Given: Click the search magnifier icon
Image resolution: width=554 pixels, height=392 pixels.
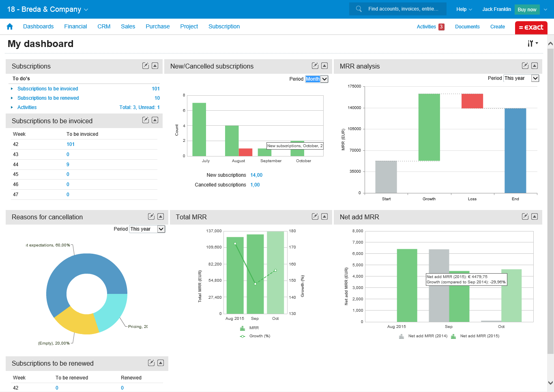Looking at the screenshot, I should tap(359, 9).
